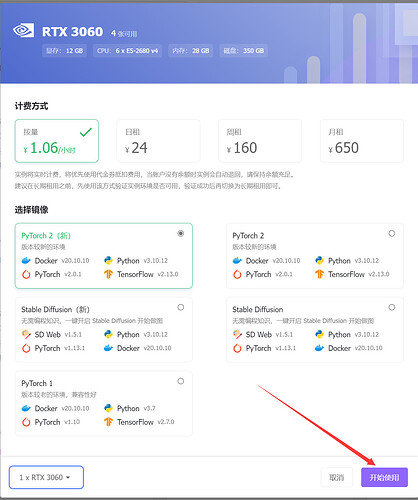
Task: Click SD Web icon in Stable Diffusion (新) card
Action: pyautogui.click(x=26, y=334)
